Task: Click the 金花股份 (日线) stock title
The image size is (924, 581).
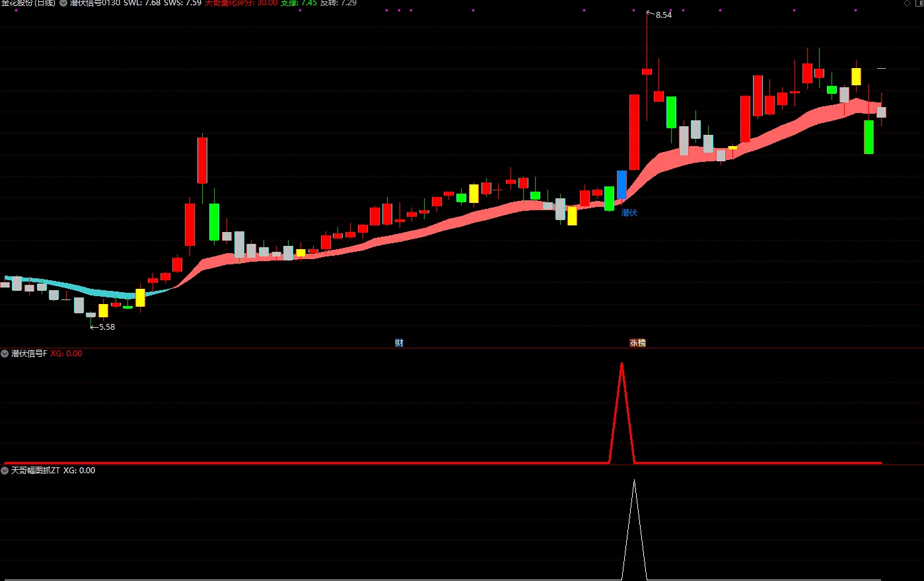Action: point(28,3)
